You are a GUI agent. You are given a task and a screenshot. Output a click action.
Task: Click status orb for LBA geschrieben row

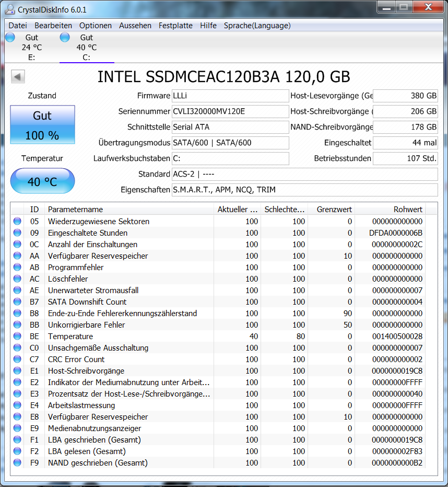(17, 439)
